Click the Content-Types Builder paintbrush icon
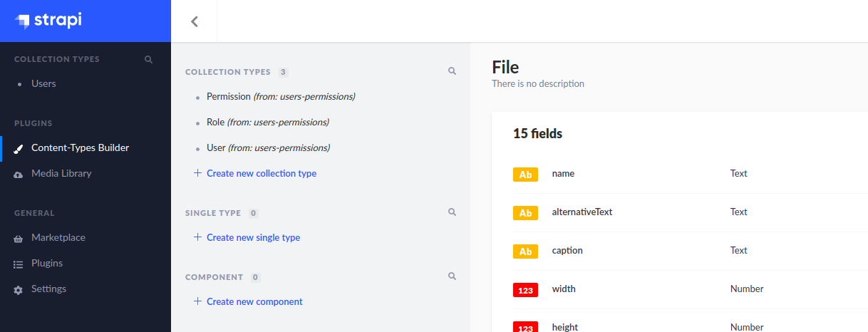Screen dimensions: 868x332 click(19, 148)
